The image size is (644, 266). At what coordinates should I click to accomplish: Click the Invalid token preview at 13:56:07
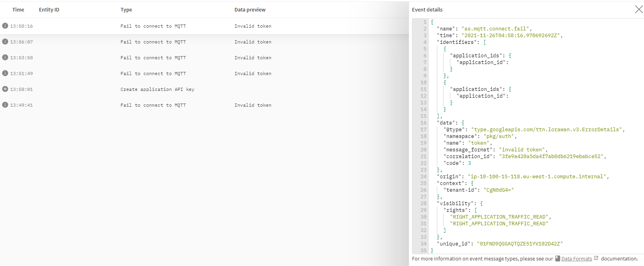pos(253,42)
